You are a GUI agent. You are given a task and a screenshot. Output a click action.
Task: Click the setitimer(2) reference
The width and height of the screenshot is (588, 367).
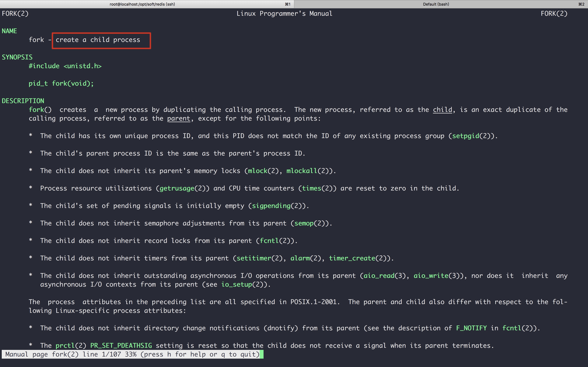coord(259,258)
